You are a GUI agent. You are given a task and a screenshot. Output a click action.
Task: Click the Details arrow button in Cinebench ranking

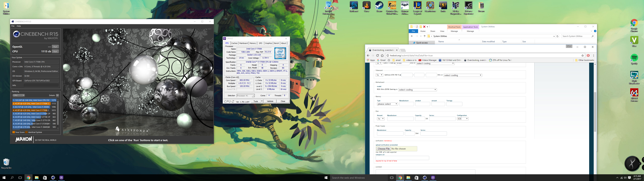click(x=58, y=95)
